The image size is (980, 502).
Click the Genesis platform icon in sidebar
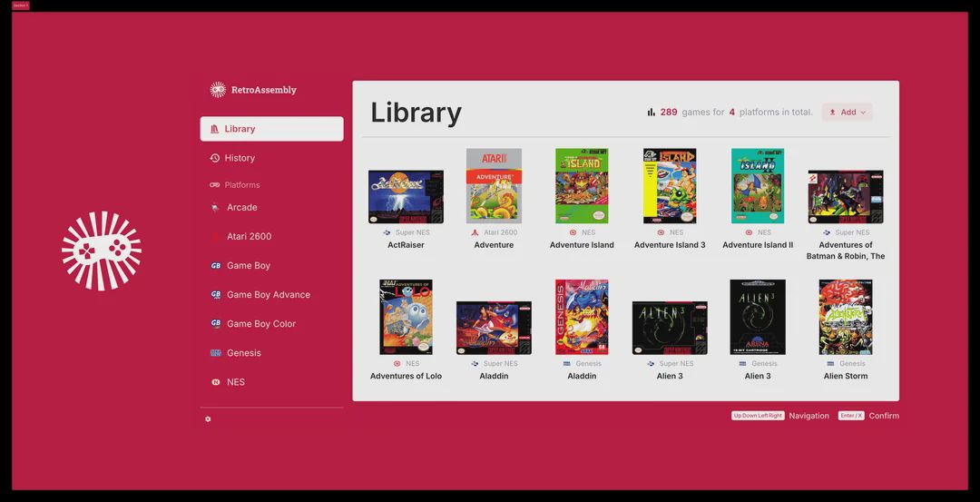tap(216, 353)
